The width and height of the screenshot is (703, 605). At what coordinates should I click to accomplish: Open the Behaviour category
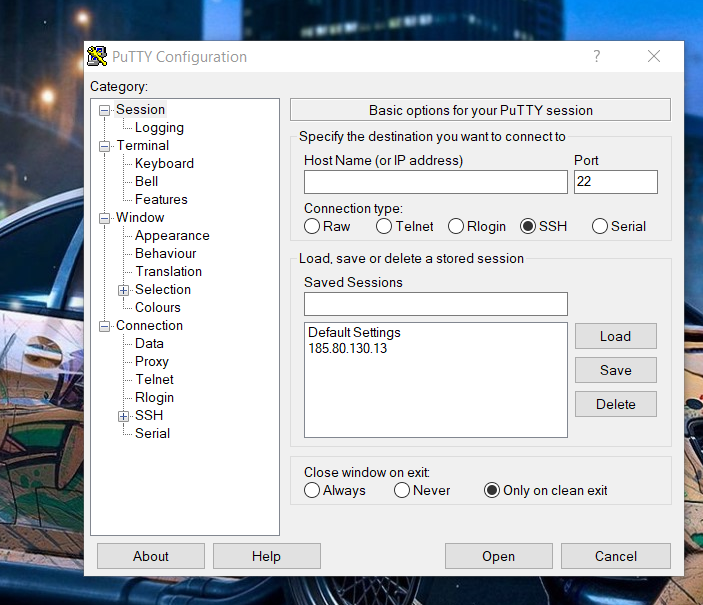(165, 253)
